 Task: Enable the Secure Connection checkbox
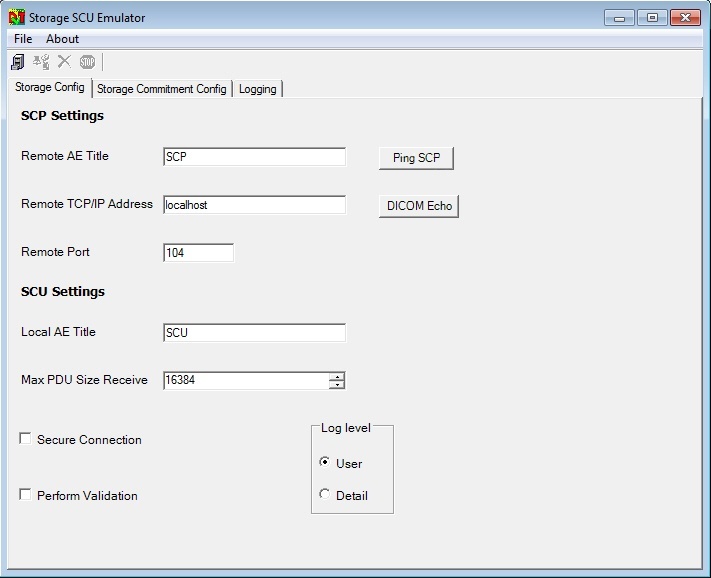[x=25, y=439]
